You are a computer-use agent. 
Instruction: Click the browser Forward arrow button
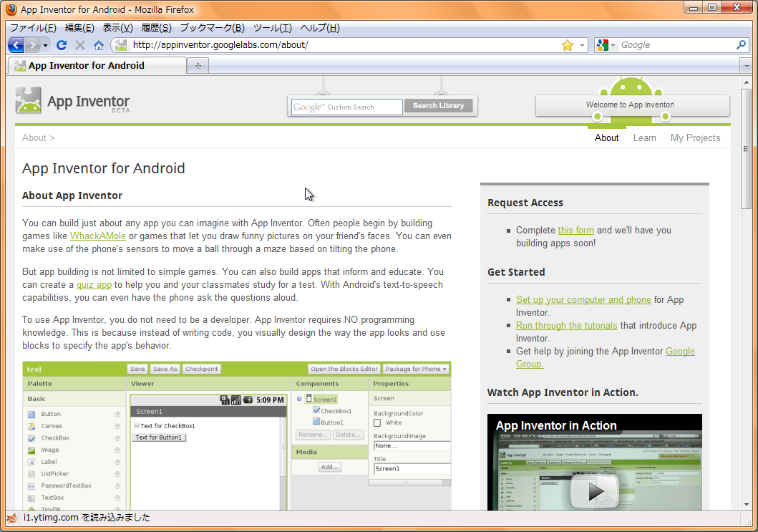click(x=32, y=45)
